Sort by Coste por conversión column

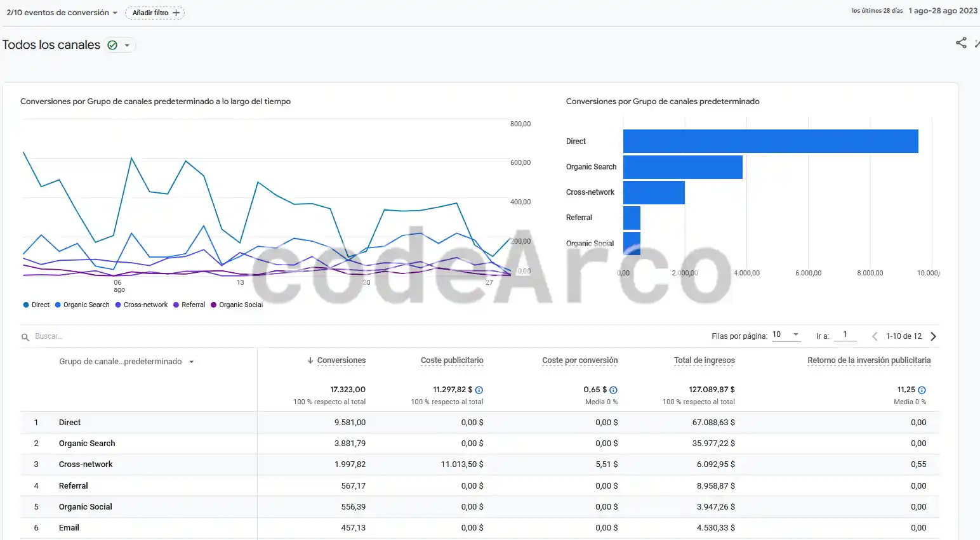point(579,360)
